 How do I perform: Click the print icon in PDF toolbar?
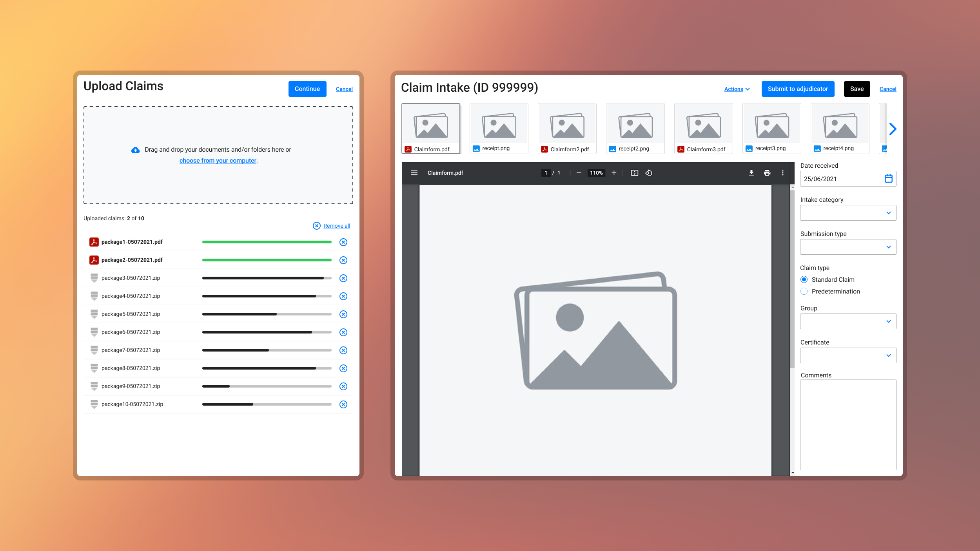click(x=767, y=173)
